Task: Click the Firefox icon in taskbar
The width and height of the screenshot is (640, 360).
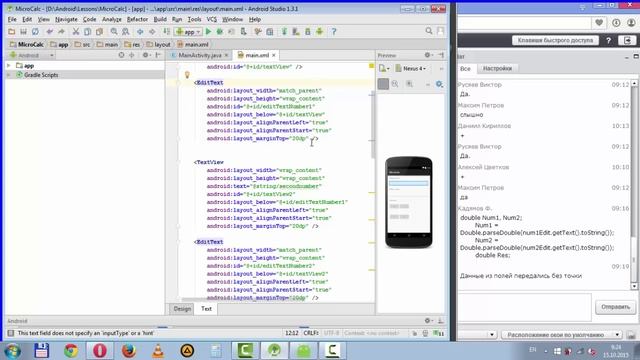Action: [x=129, y=350]
